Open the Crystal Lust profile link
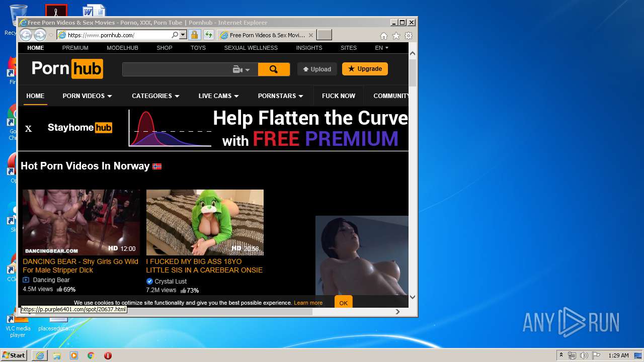Screen dimensions: 644x362 point(171,282)
